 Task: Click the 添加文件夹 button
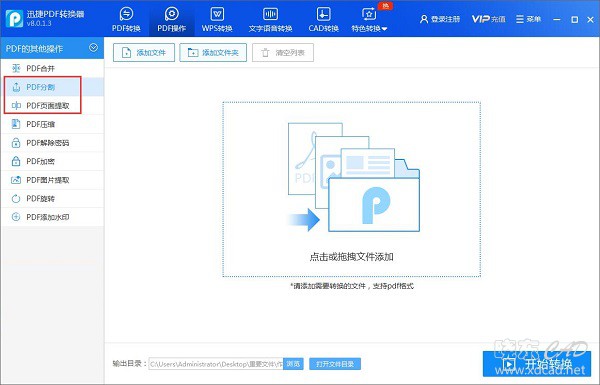tap(213, 52)
